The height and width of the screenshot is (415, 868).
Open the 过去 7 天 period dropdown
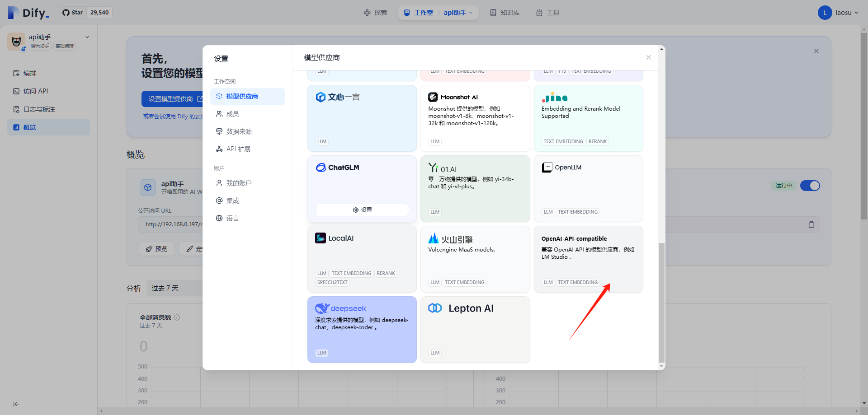pyautogui.click(x=174, y=288)
